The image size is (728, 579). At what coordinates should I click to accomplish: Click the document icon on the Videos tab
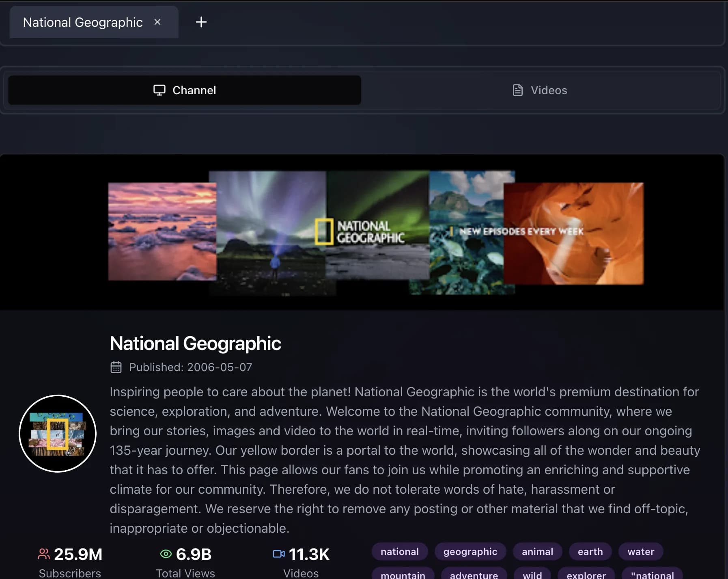pyautogui.click(x=517, y=90)
